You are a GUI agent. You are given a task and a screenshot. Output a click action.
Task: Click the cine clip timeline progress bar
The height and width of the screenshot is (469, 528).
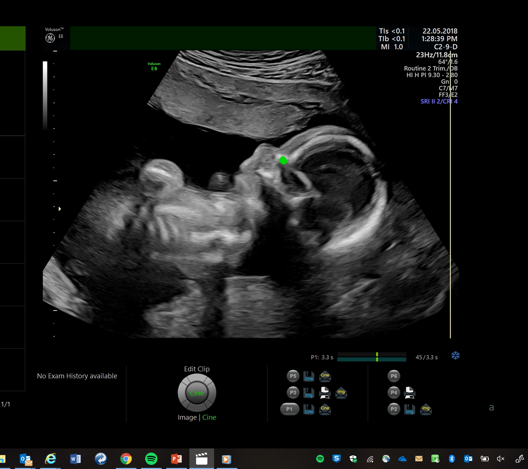tap(371, 357)
